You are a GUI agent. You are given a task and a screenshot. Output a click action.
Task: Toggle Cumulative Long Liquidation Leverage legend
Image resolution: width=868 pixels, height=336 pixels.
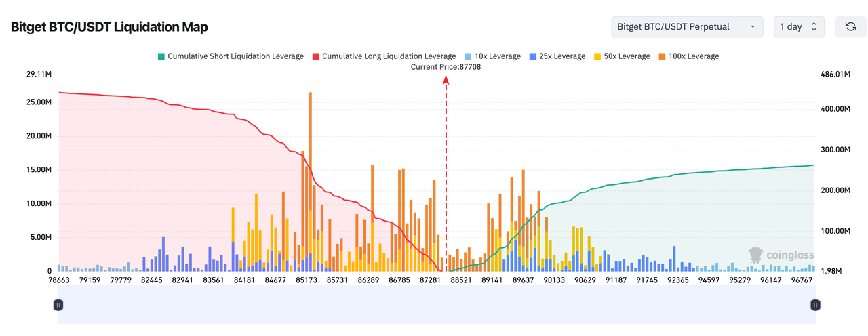pos(383,56)
